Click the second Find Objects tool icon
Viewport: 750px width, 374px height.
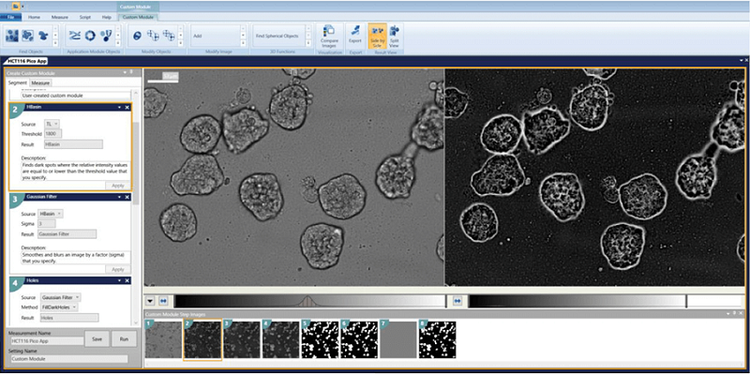[28, 35]
